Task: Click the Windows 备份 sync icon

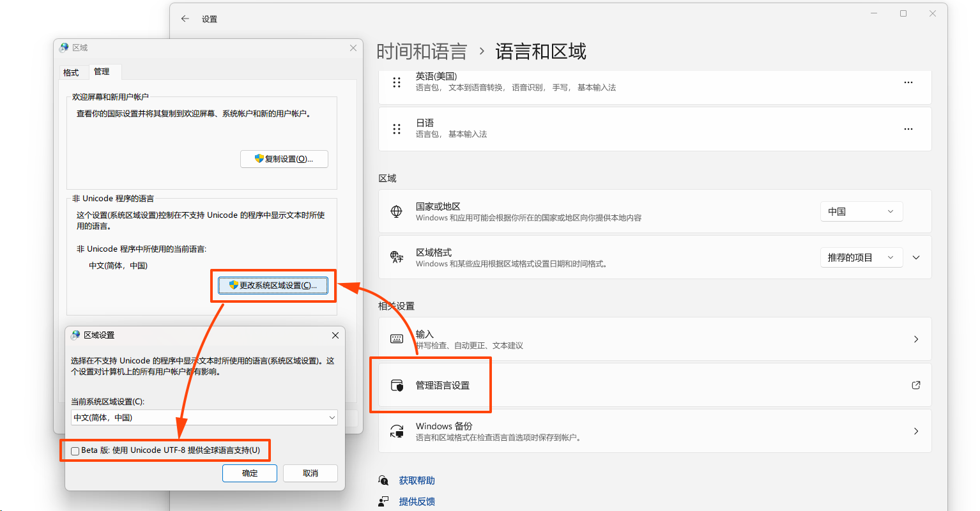Action: click(397, 431)
